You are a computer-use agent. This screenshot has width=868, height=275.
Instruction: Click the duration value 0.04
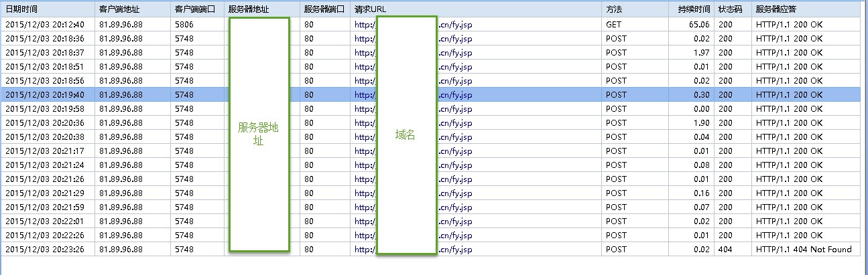[x=701, y=136]
